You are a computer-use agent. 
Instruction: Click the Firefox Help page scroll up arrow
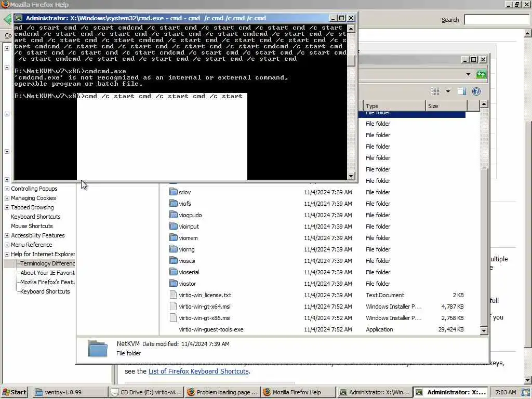(x=528, y=33)
